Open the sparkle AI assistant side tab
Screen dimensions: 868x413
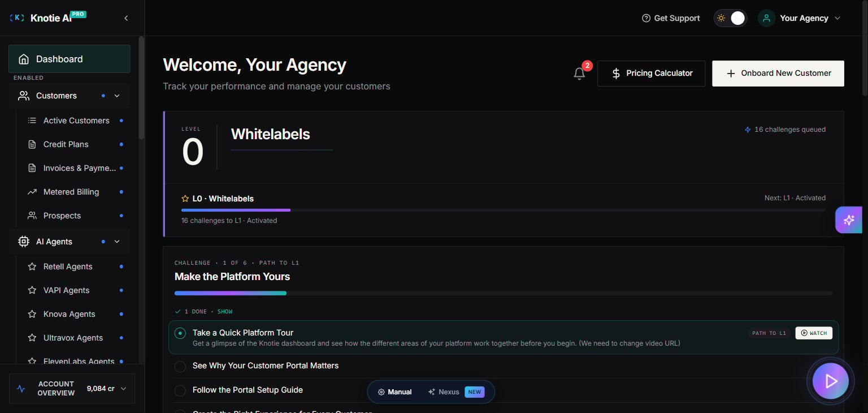(849, 220)
